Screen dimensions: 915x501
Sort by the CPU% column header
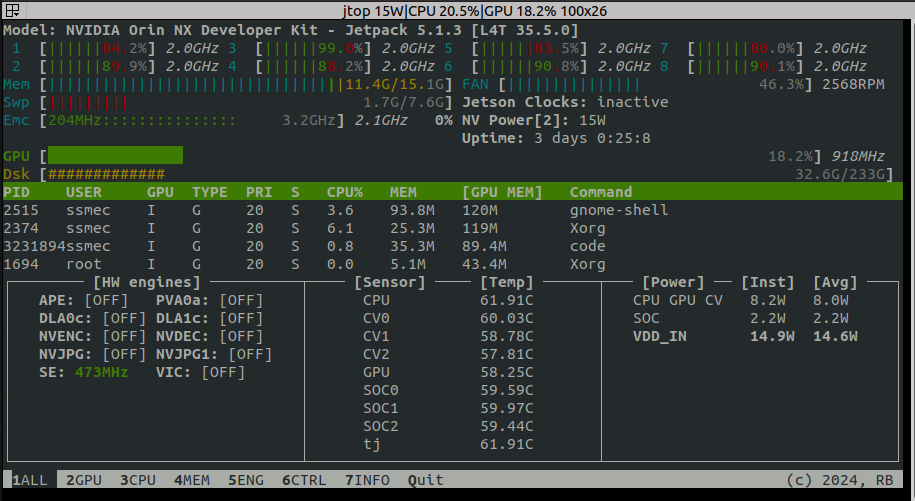[344, 192]
